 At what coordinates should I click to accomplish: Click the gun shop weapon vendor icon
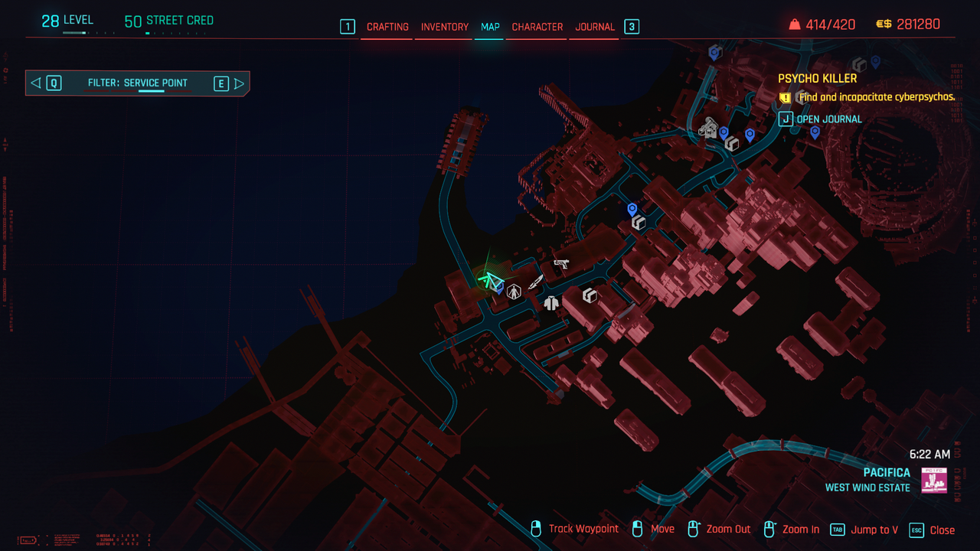coord(561,264)
